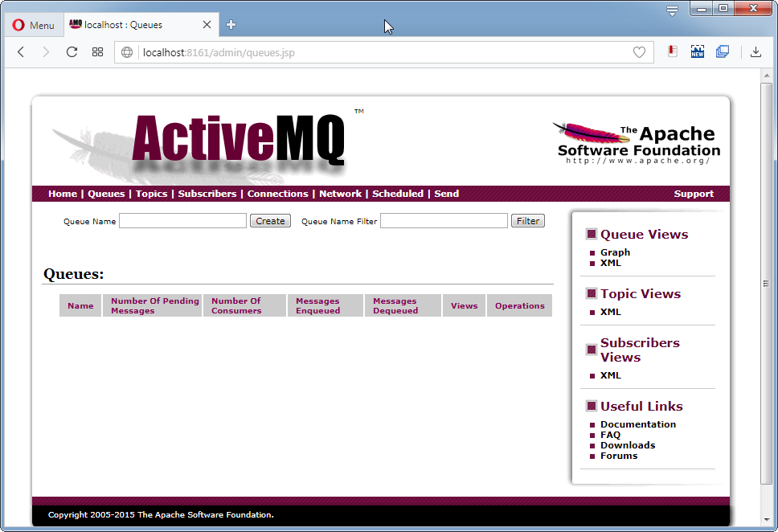Screen dimensions: 778x532
Task: Click the Create button
Action: 270,221
